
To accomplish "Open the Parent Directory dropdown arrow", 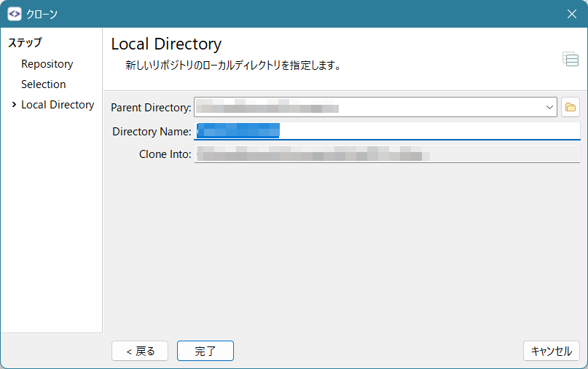I will click(x=549, y=107).
